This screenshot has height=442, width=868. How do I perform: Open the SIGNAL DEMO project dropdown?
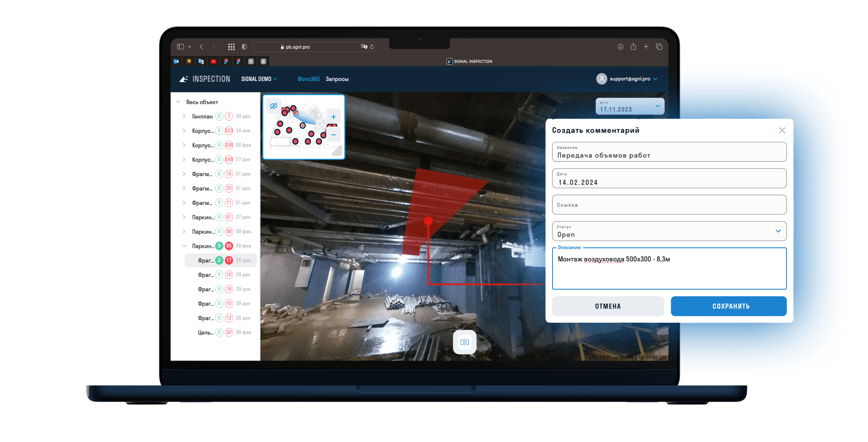point(259,79)
